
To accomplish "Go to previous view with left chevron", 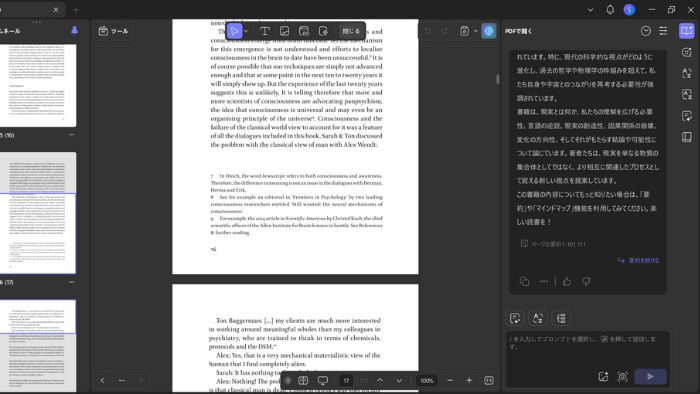I will (102, 381).
